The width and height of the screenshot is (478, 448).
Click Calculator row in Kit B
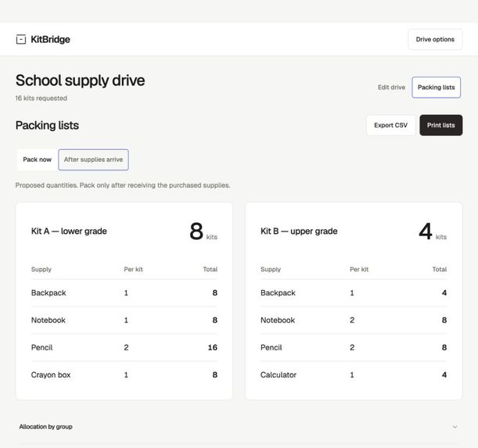[x=354, y=375]
